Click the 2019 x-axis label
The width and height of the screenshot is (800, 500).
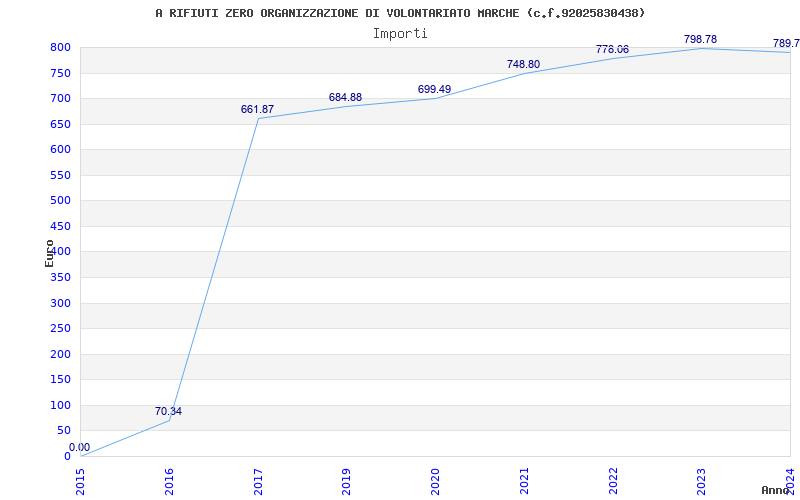(x=346, y=481)
